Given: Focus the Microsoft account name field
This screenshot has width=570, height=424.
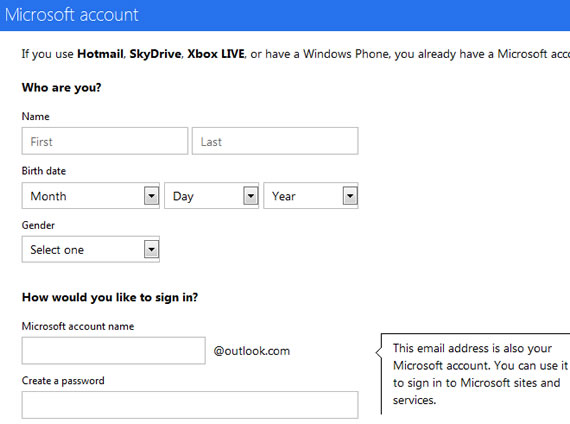Looking at the screenshot, I should (x=113, y=351).
